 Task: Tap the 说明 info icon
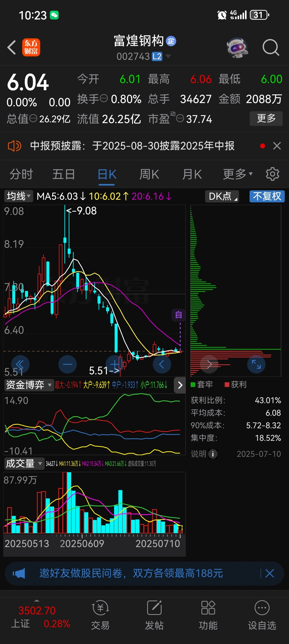tap(213, 454)
